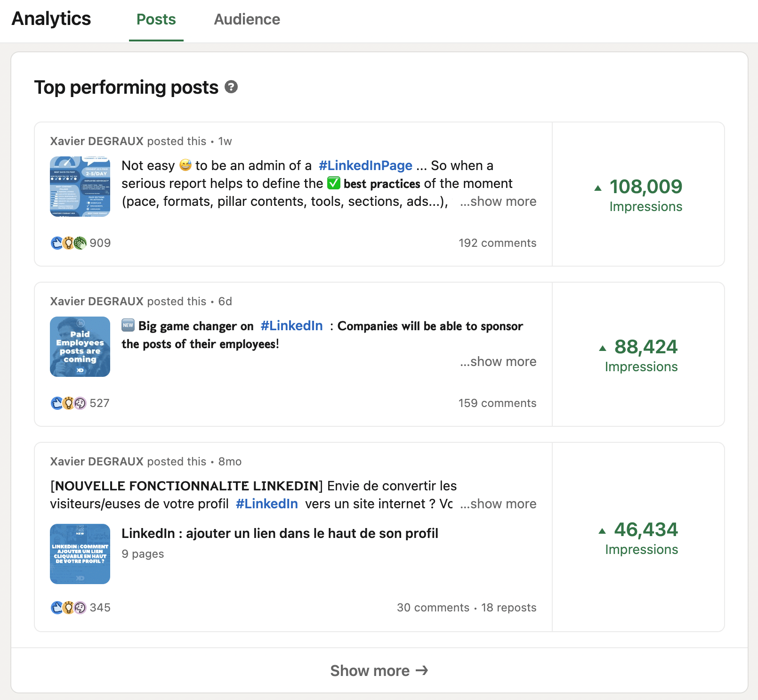Open the French LinkedIn document thumbnail
Screen dimensions: 758x700
80,554
